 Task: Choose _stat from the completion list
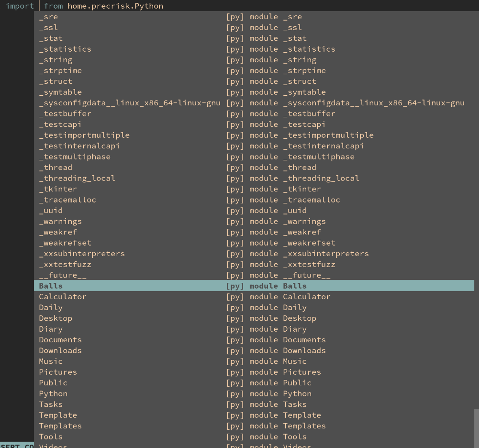coord(254,38)
